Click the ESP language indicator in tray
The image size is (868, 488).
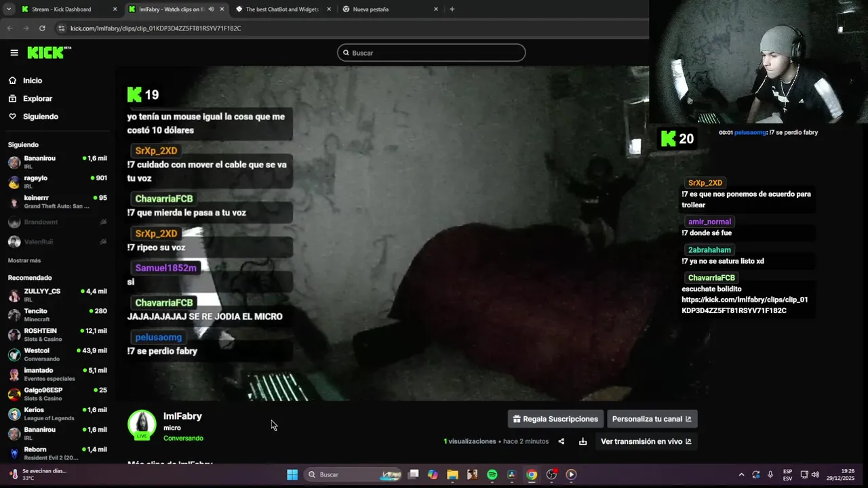[787, 474]
